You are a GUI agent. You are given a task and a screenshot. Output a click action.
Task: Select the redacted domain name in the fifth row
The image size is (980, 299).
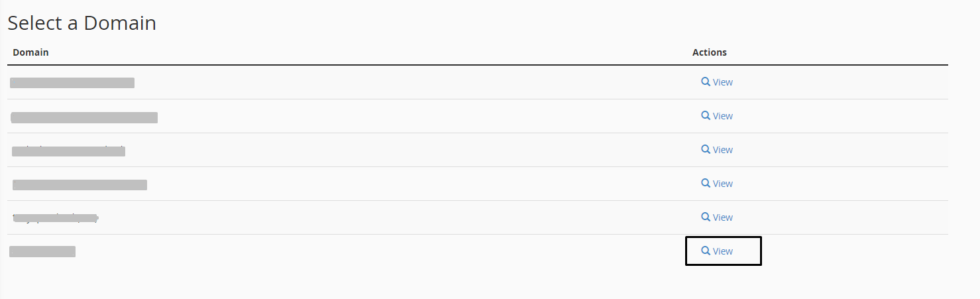(x=56, y=217)
